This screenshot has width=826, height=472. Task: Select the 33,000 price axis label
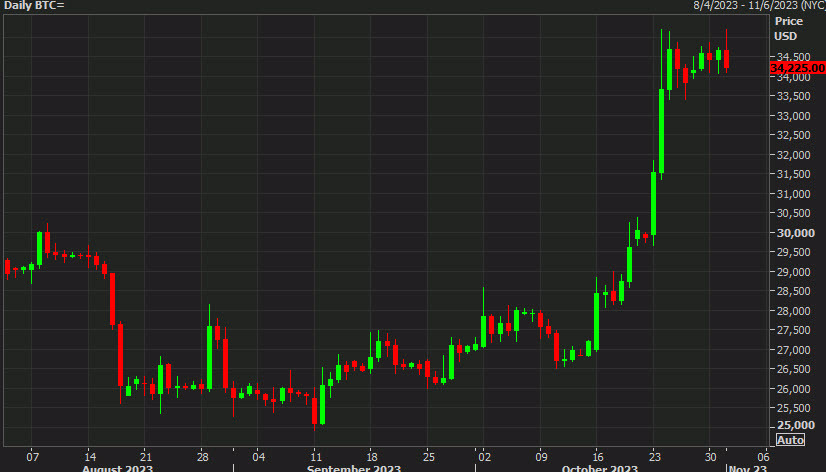click(x=793, y=116)
